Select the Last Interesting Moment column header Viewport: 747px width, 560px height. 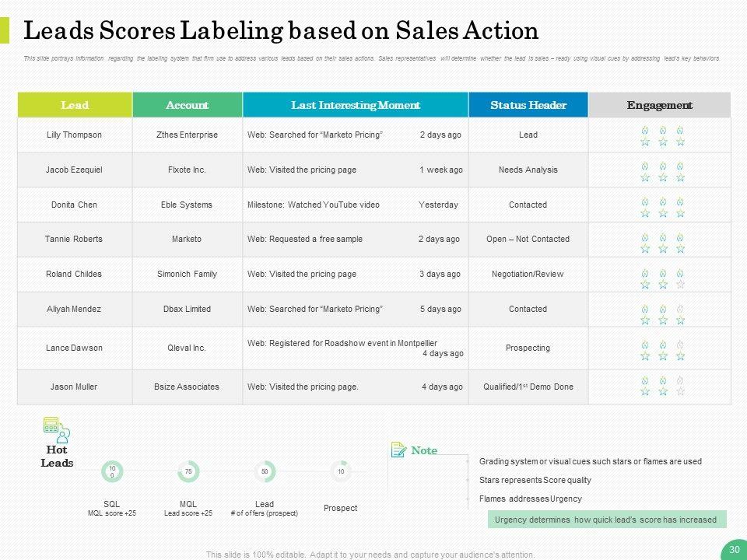356,105
